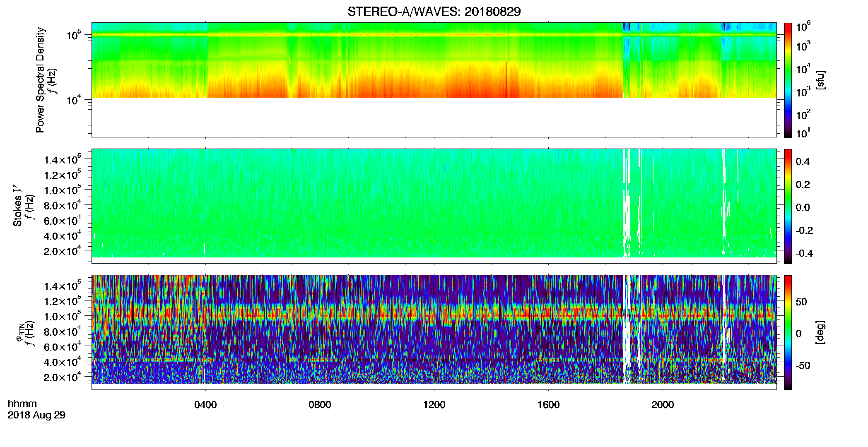Click the -0.2 tick on Stokes colorbar
Screen dimensions: 868x447
(804, 230)
